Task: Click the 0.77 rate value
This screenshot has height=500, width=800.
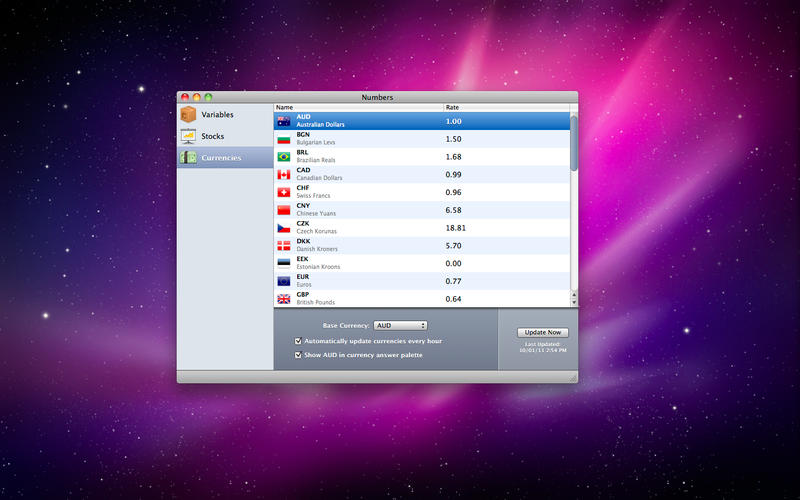Action: click(x=454, y=281)
